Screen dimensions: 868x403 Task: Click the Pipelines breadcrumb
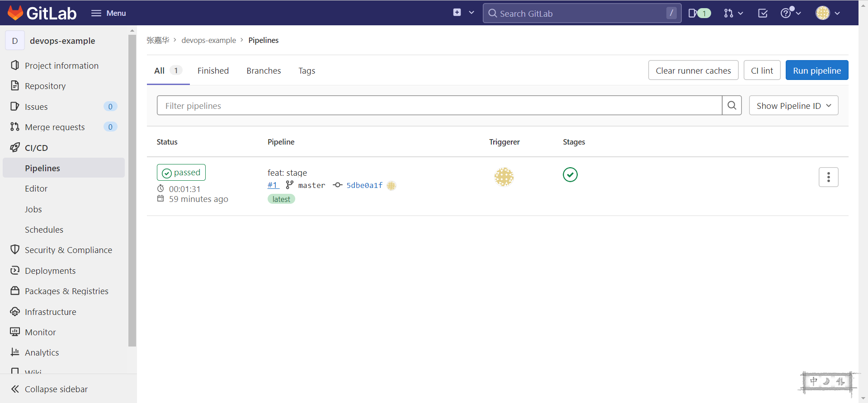pos(264,40)
